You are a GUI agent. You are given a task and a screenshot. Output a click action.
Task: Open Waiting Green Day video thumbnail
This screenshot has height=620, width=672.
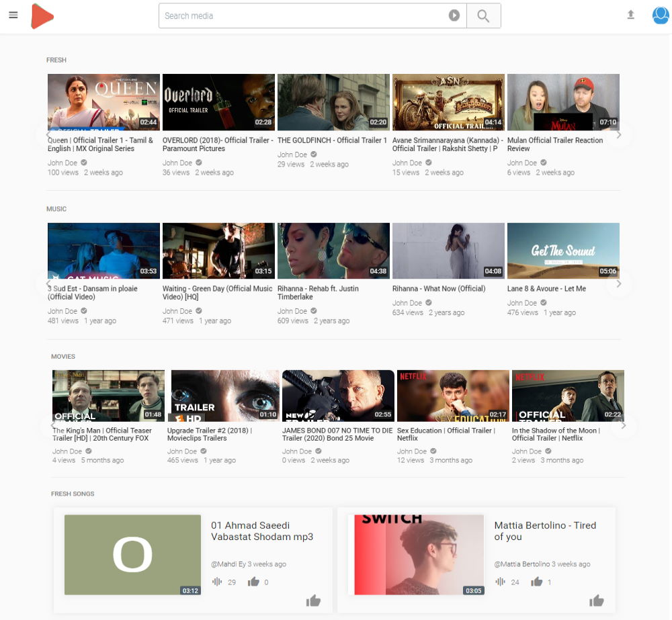coord(218,251)
